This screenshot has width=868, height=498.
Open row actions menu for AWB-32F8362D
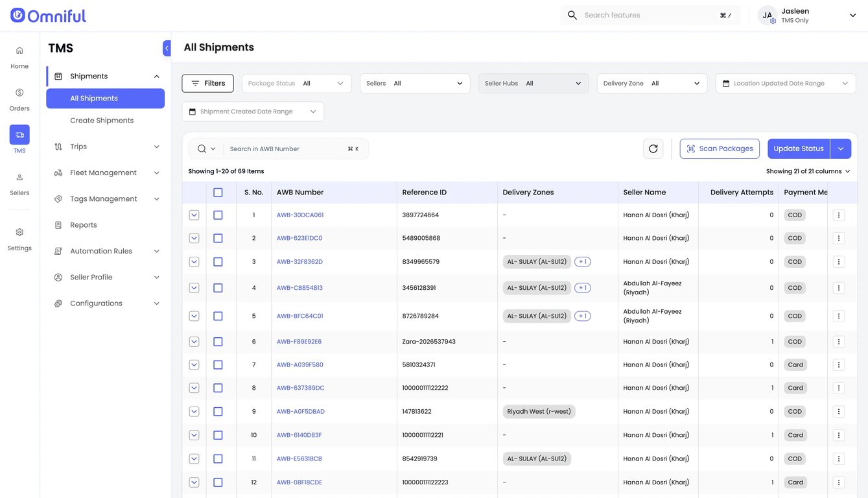tap(839, 262)
